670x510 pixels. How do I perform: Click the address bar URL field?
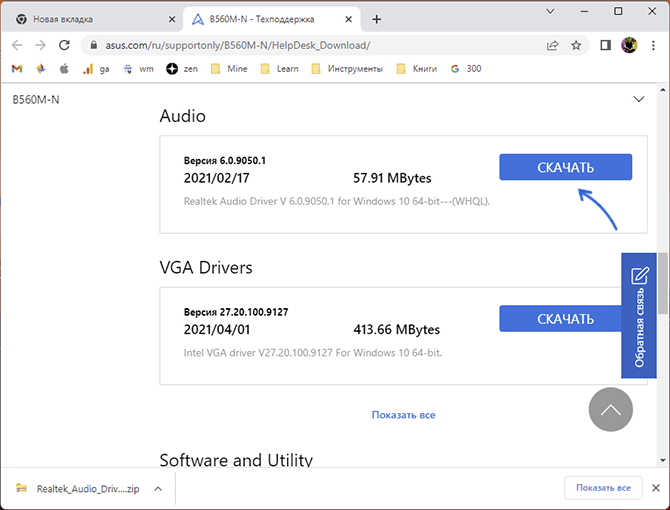[300, 45]
